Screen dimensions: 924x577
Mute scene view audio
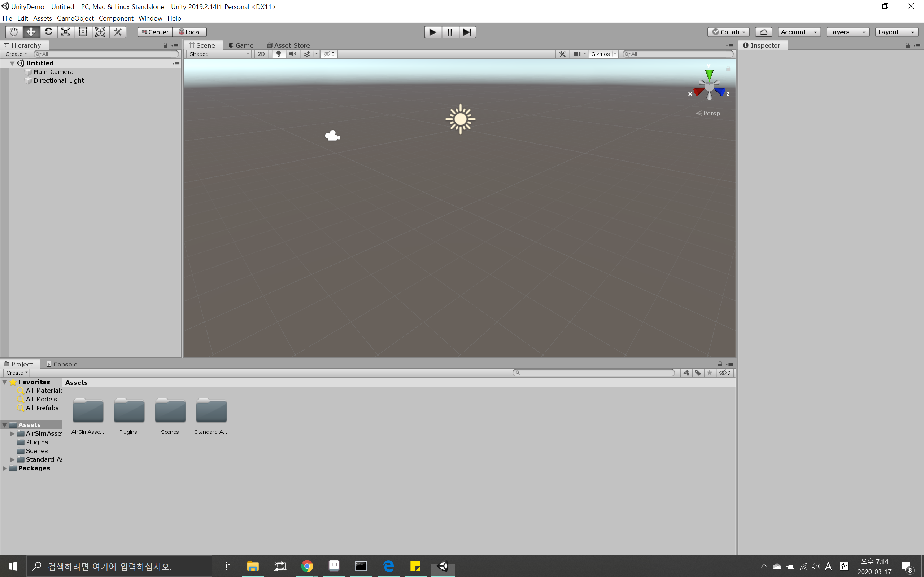tap(292, 54)
